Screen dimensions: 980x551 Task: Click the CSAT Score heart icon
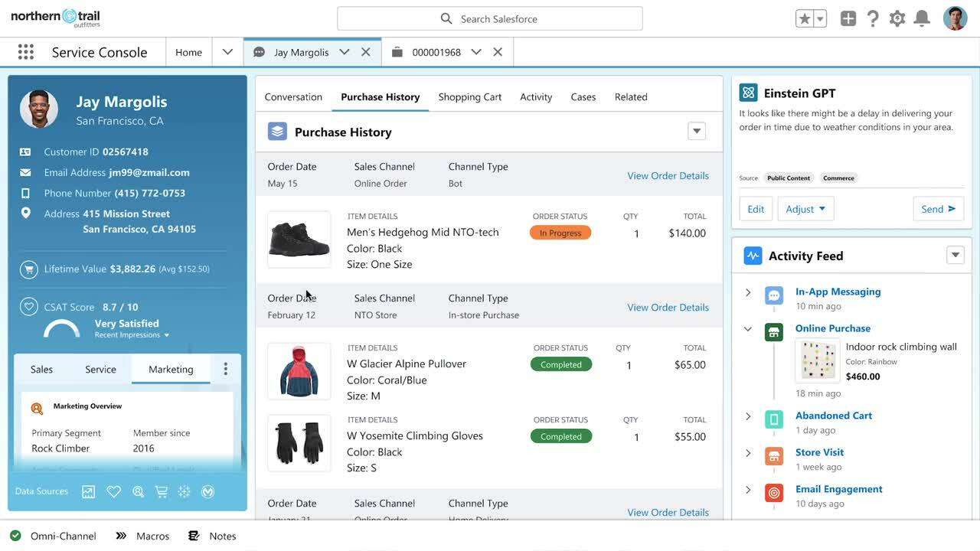tap(29, 307)
